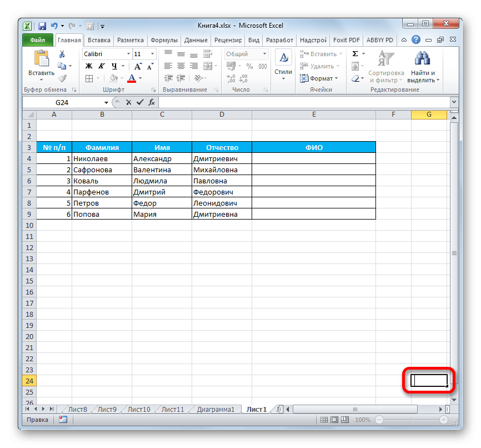Open the font size 11 dropdown
This screenshot has height=448, width=481.
[152, 54]
